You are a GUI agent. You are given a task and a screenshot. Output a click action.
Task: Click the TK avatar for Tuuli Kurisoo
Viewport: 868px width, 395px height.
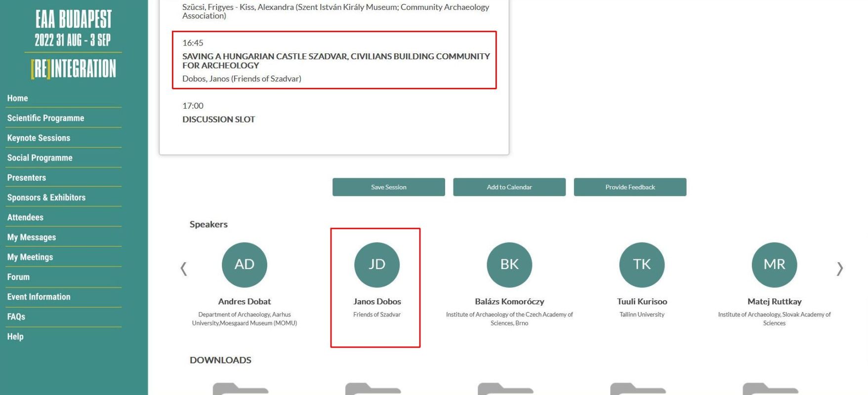[641, 265]
